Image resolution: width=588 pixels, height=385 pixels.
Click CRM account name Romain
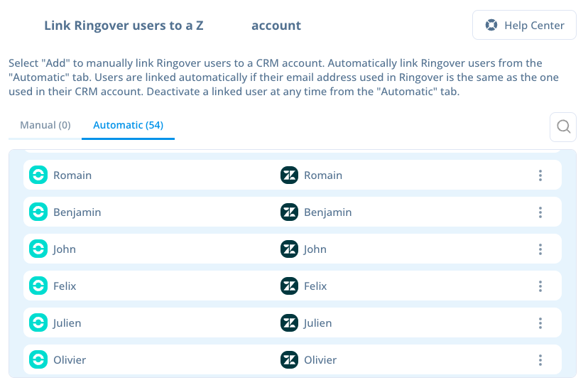323,175
